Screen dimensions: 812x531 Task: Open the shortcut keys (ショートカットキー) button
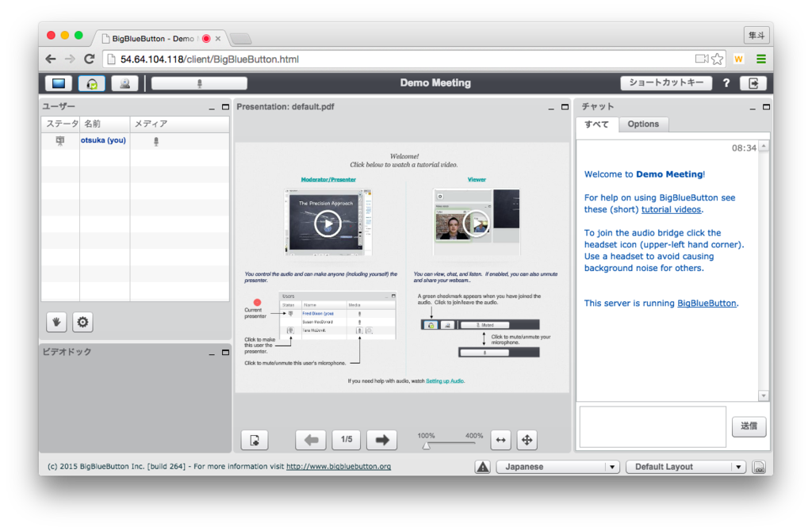click(x=666, y=82)
